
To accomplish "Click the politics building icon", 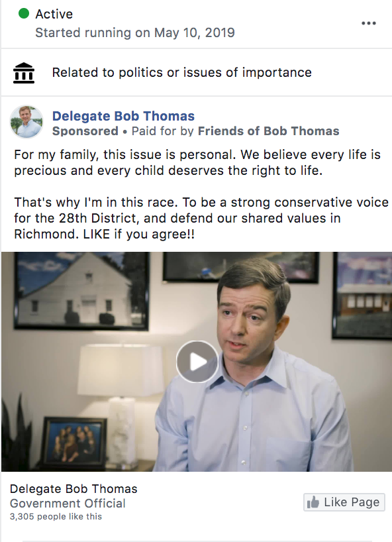I will [x=24, y=73].
